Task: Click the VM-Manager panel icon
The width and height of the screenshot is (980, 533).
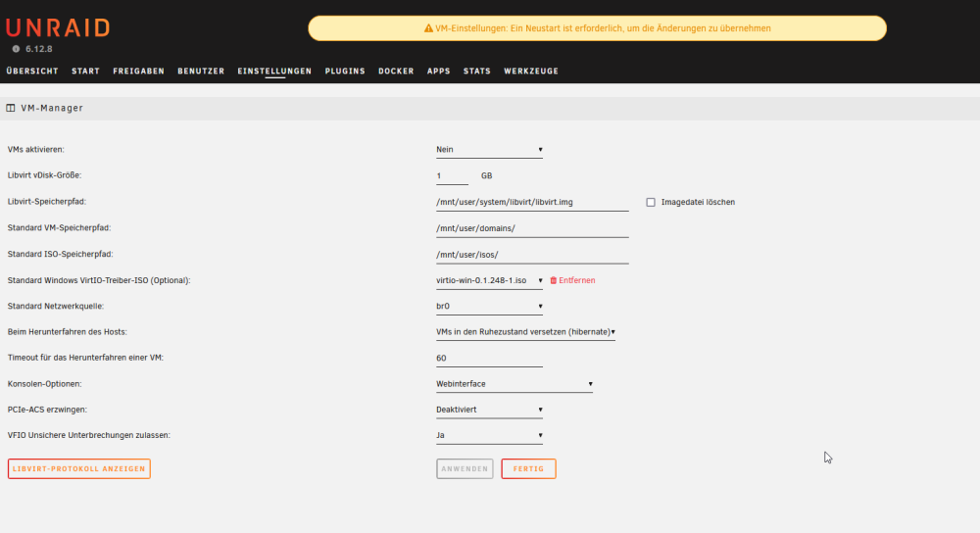Action: 11,108
